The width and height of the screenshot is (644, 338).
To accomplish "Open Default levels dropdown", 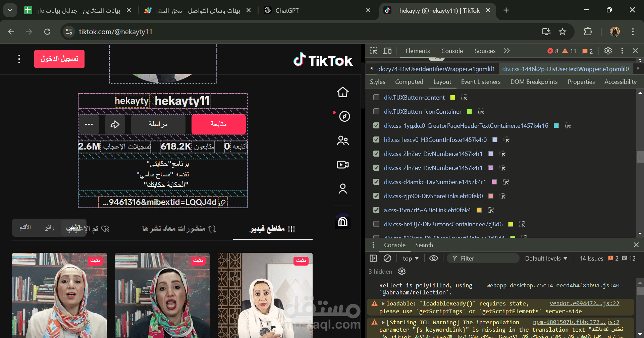I will 546,258.
